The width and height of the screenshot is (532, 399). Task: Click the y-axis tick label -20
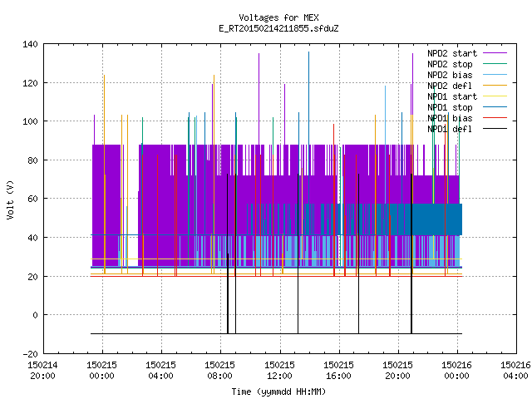(x=30, y=354)
